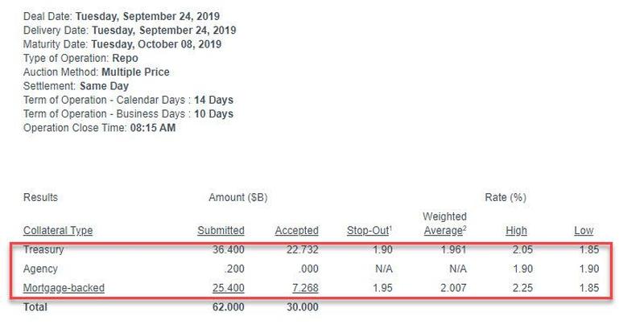
Task: Open the Mortgage-backed collateral link
Action: [64, 288]
